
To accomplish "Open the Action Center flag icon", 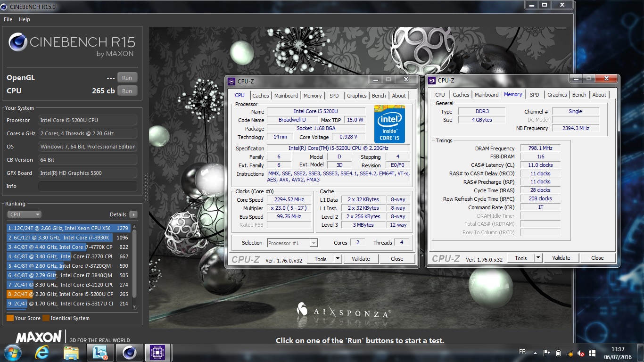I will [547, 353].
